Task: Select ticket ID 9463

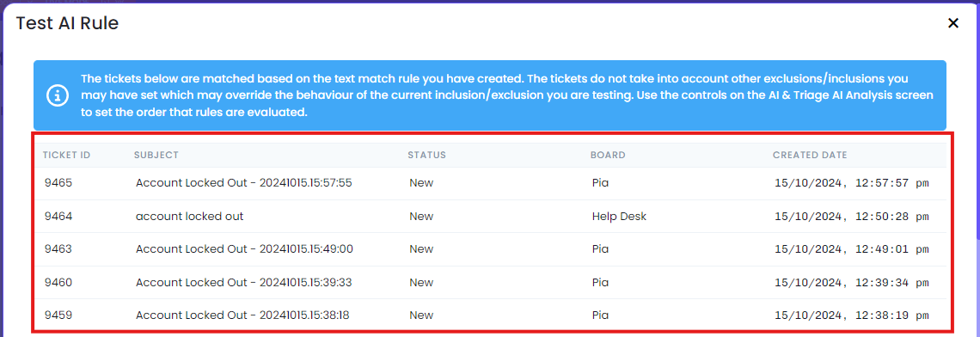Action: point(58,248)
